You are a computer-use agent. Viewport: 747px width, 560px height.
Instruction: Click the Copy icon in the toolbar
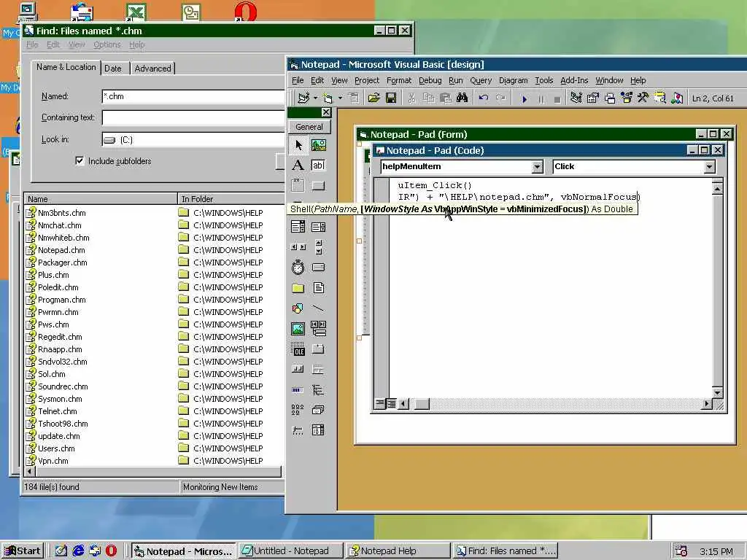click(x=429, y=98)
